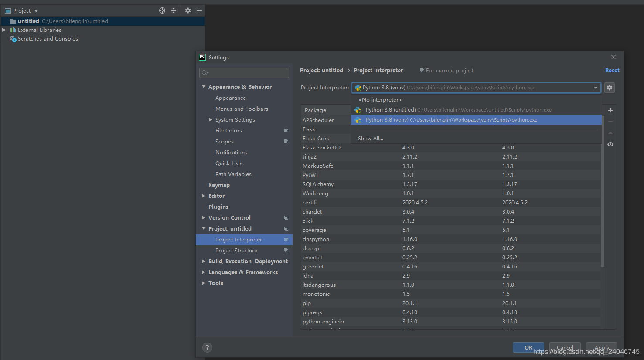Open the Project Interpreter combo box

pyautogui.click(x=476, y=88)
